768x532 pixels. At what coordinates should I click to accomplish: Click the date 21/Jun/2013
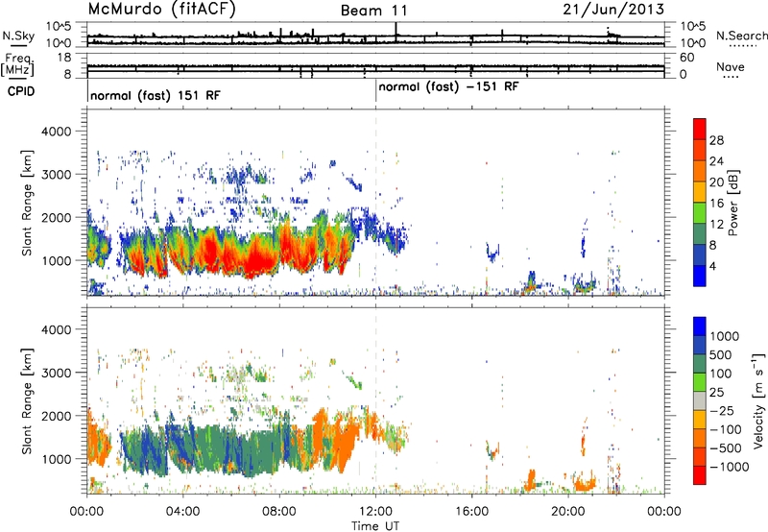pyautogui.click(x=613, y=10)
